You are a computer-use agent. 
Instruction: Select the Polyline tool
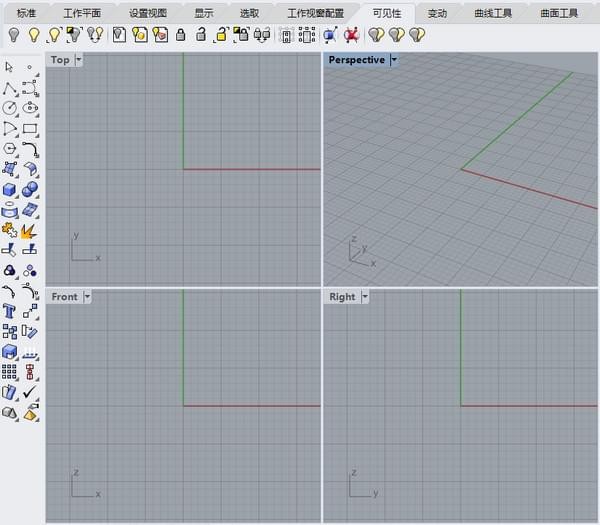coord(10,88)
